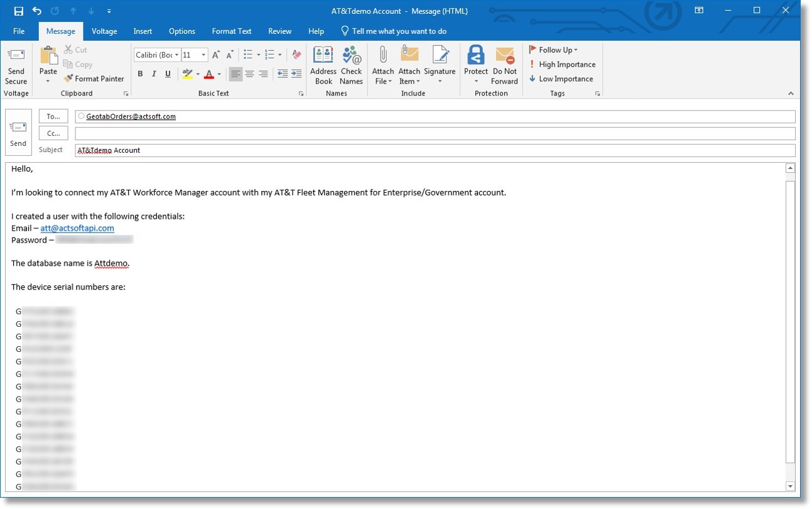Click the Send Secure button

[x=16, y=66]
